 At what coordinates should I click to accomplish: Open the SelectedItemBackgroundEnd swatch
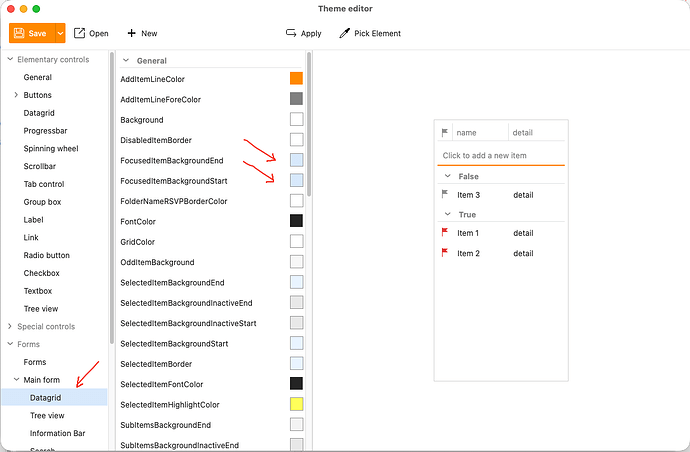(296, 282)
